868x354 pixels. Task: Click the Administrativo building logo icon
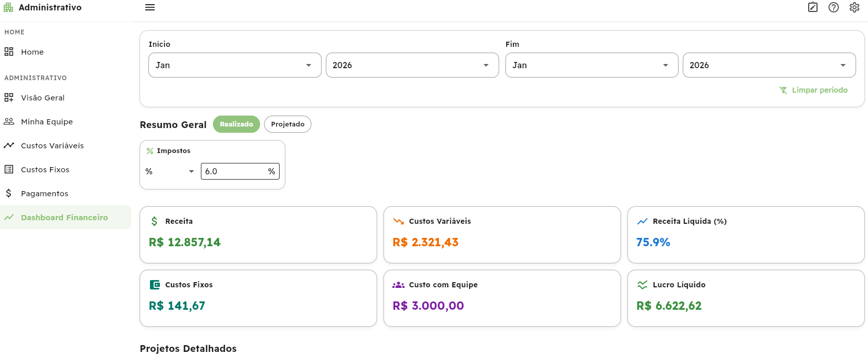coord(8,7)
